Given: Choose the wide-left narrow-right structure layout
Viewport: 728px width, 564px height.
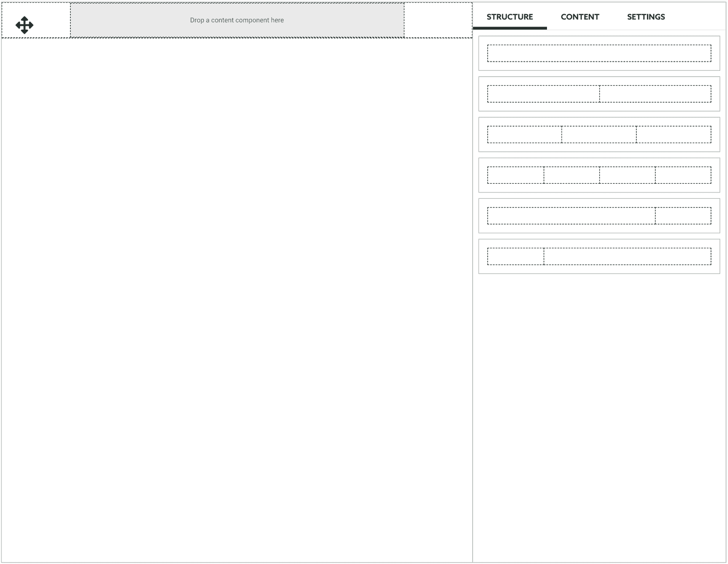Looking at the screenshot, I should (x=599, y=216).
